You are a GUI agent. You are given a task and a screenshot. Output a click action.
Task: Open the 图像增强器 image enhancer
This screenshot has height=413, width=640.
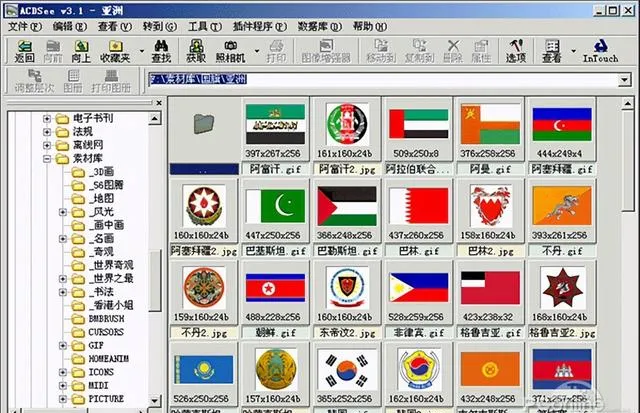coord(326,51)
